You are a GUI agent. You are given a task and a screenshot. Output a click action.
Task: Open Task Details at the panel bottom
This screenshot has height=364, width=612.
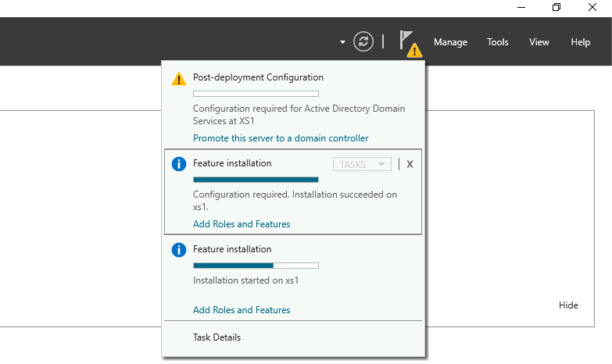pyautogui.click(x=217, y=337)
